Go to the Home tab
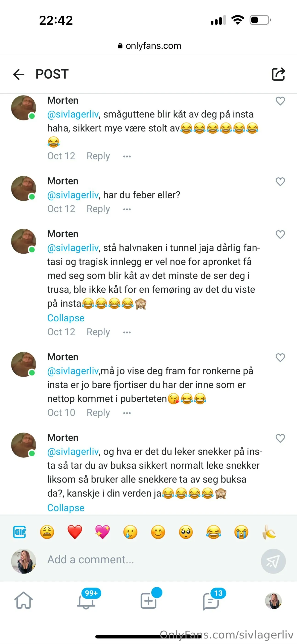Image resolution: width=297 pixels, height=644 pixels. pyautogui.click(x=23, y=600)
